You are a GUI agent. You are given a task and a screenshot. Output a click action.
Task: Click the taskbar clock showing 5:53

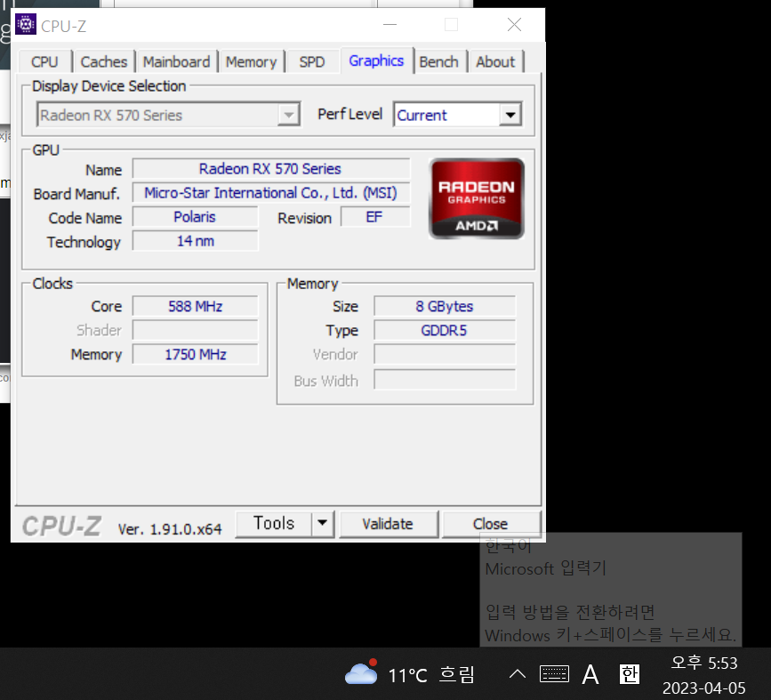pyautogui.click(x=704, y=663)
